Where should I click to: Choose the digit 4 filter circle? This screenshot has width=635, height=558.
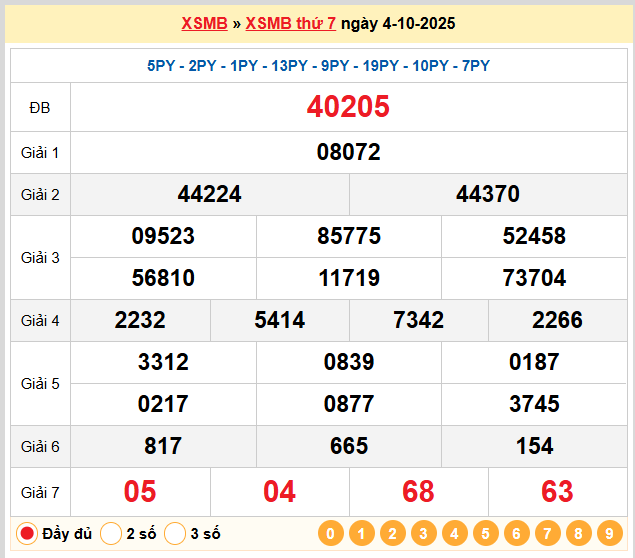click(x=454, y=533)
